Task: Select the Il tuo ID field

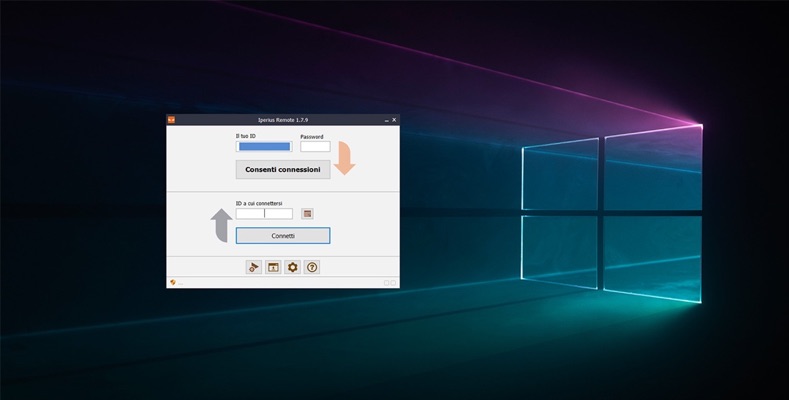Action: point(264,146)
